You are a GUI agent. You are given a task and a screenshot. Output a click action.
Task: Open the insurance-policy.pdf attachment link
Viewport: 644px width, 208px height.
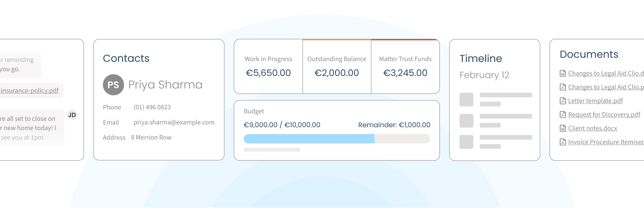[x=30, y=90]
